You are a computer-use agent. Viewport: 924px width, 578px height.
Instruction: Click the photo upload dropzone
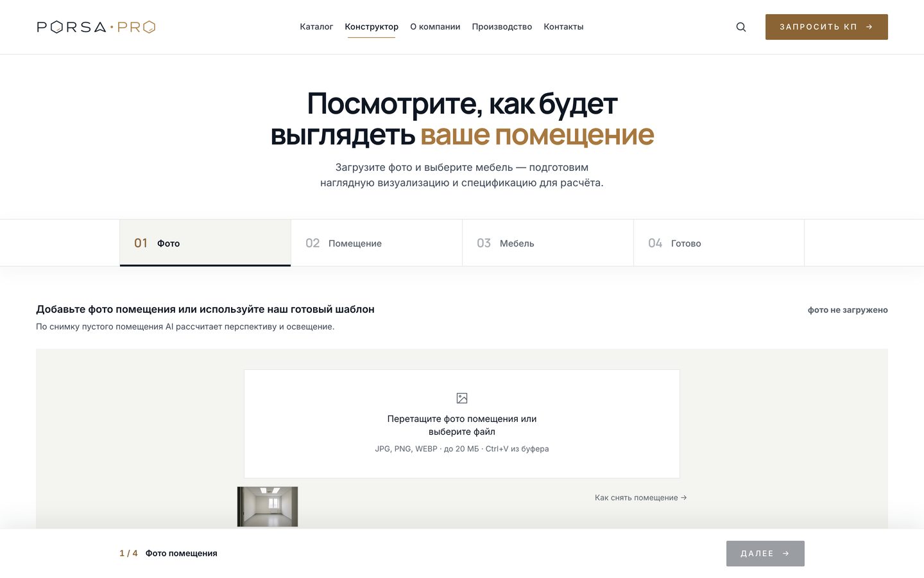tap(462, 424)
